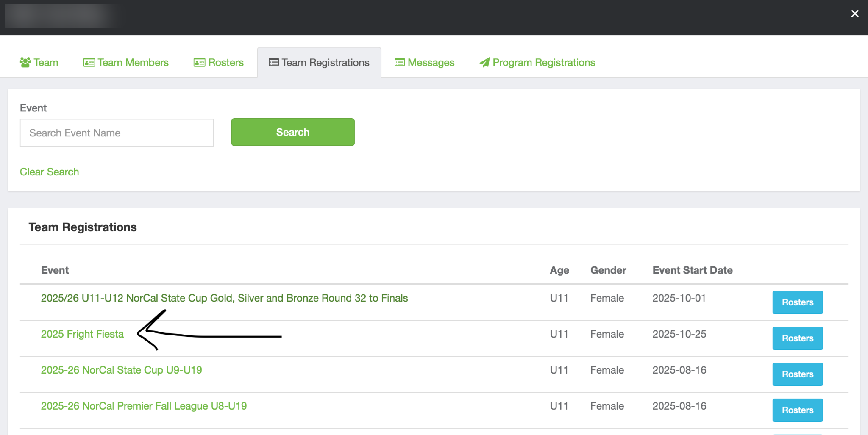Close the dialog with the X icon
Screen dimensions: 868x435
click(855, 14)
